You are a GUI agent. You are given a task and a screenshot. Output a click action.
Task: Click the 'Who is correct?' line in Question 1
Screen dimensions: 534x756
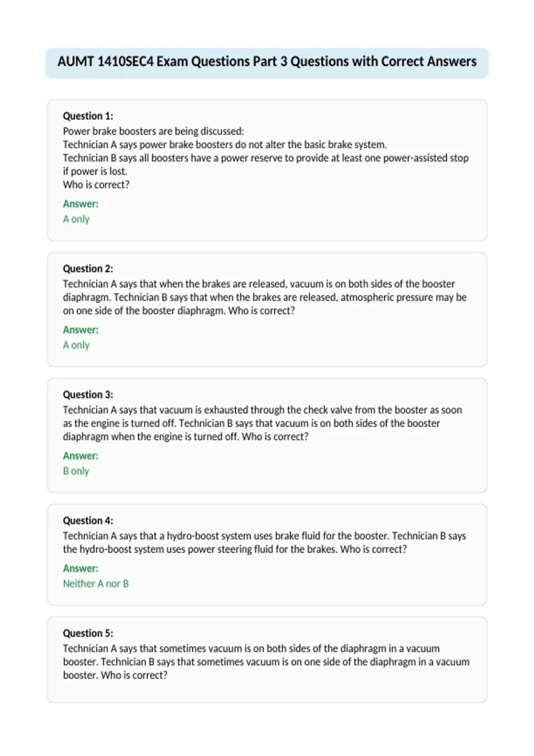pos(96,185)
